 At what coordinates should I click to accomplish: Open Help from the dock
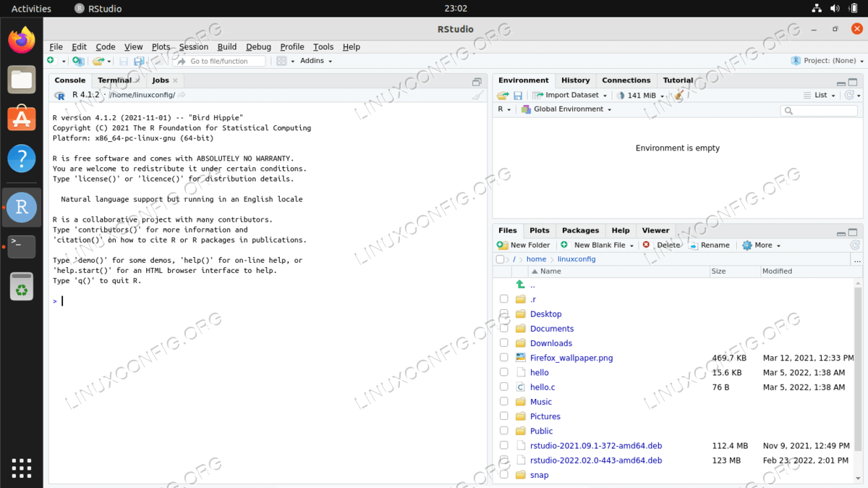pyautogui.click(x=22, y=158)
